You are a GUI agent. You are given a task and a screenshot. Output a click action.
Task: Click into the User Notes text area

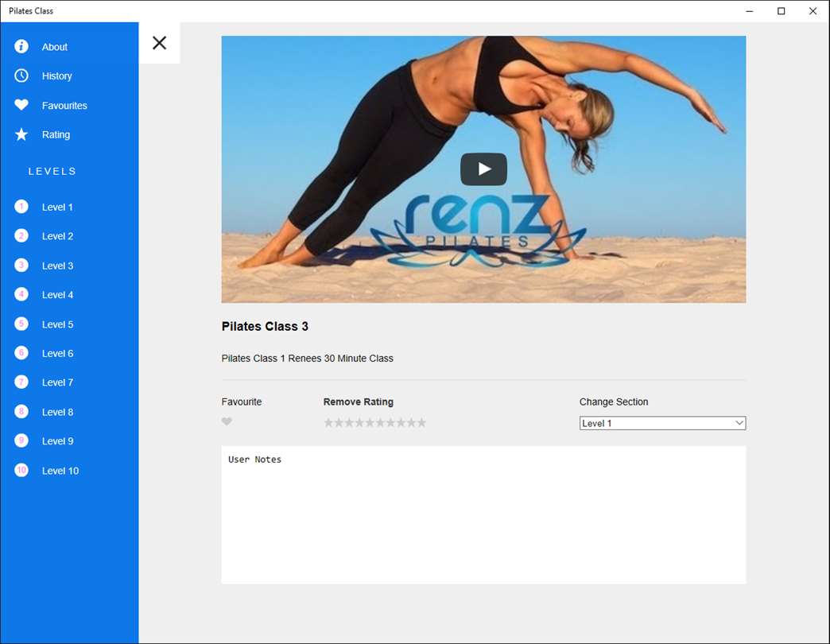(483, 515)
